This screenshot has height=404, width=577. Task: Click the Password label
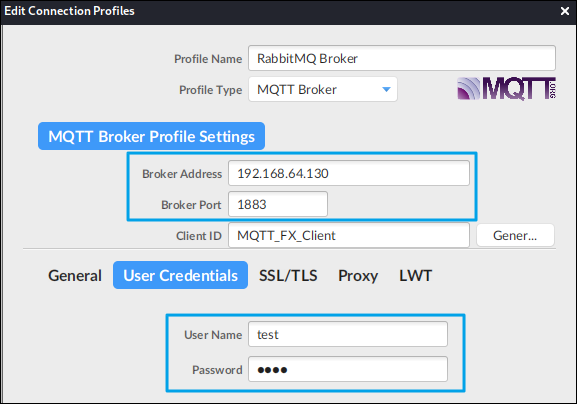pyautogui.click(x=217, y=370)
